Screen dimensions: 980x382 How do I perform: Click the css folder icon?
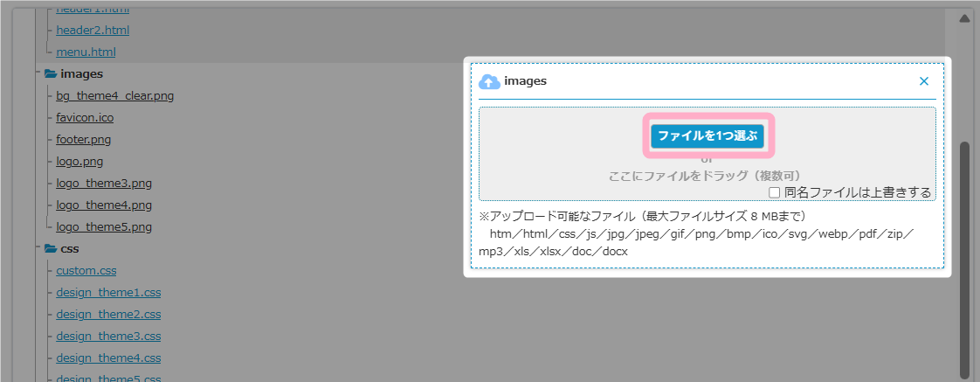[51, 249]
